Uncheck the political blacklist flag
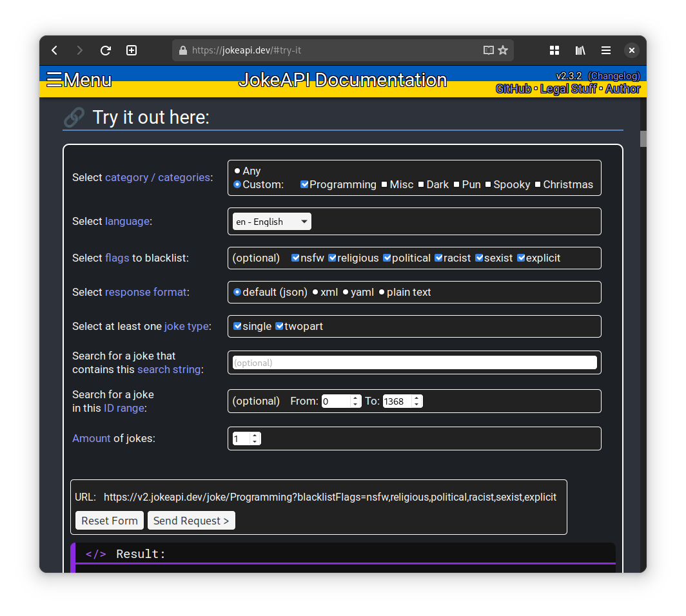686x616 pixels. 387,258
